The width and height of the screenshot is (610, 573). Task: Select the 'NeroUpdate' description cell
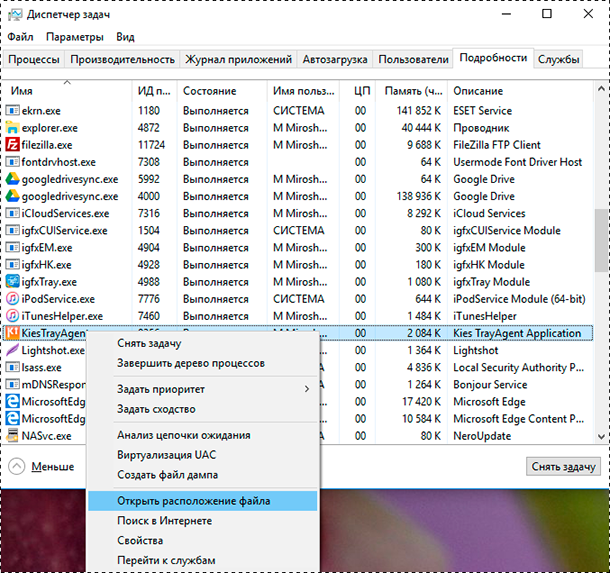(x=482, y=436)
